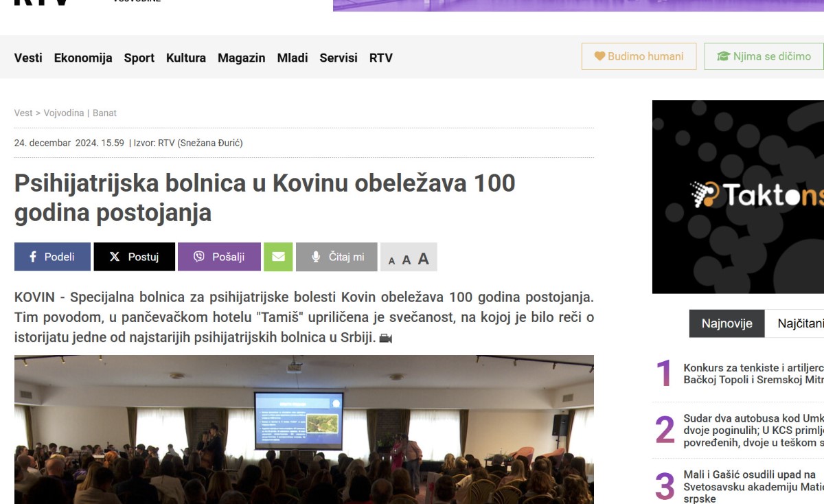The image size is (824, 504).
Task: Share article on Facebook via Podeli
Action: click(x=52, y=257)
